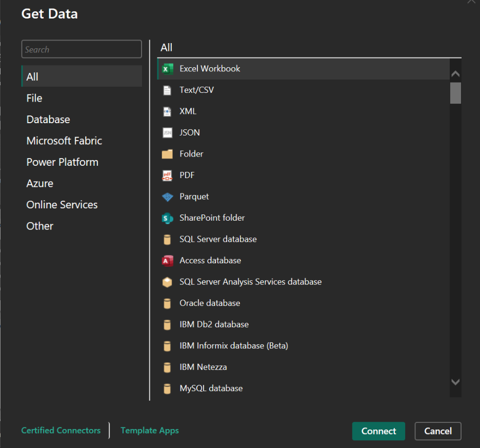Switch to the Database category
The width and height of the screenshot is (480, 448).
click(x=48, y=120)
